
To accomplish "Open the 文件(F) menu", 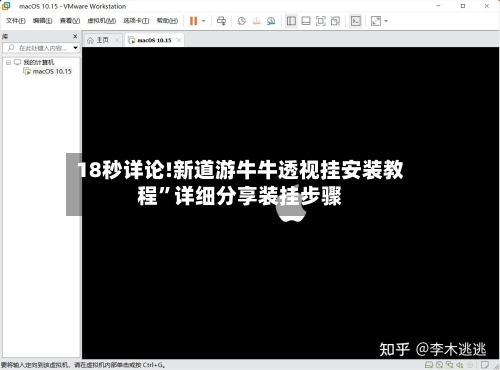I will (x=16, y=21).
